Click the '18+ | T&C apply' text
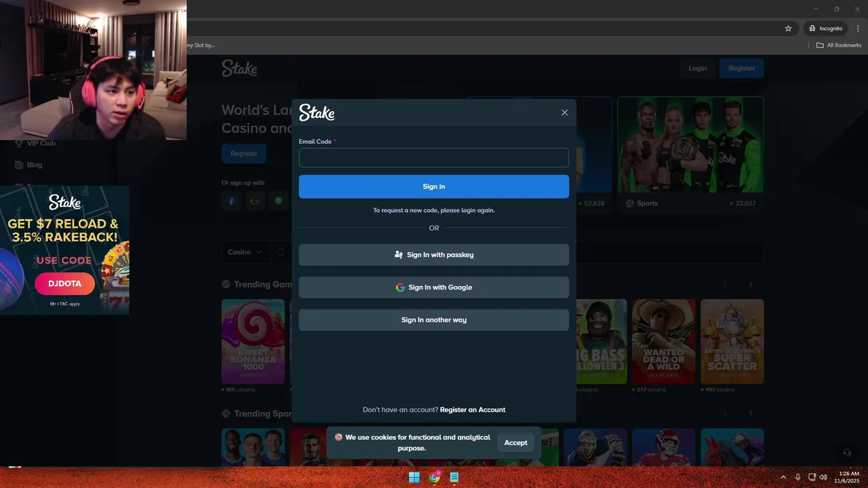868x488 pixels. click(x=64, y=304)
